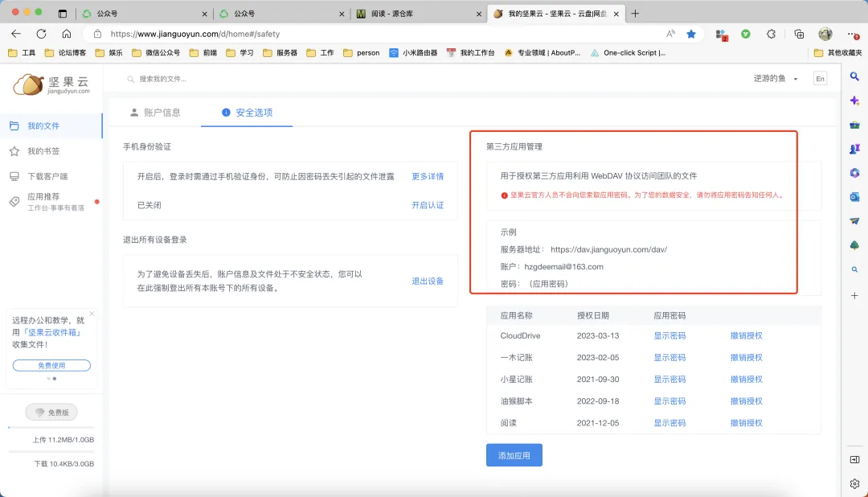868x497 pixels.
Task: Open the tab actions menu icon
Action: 63,14
